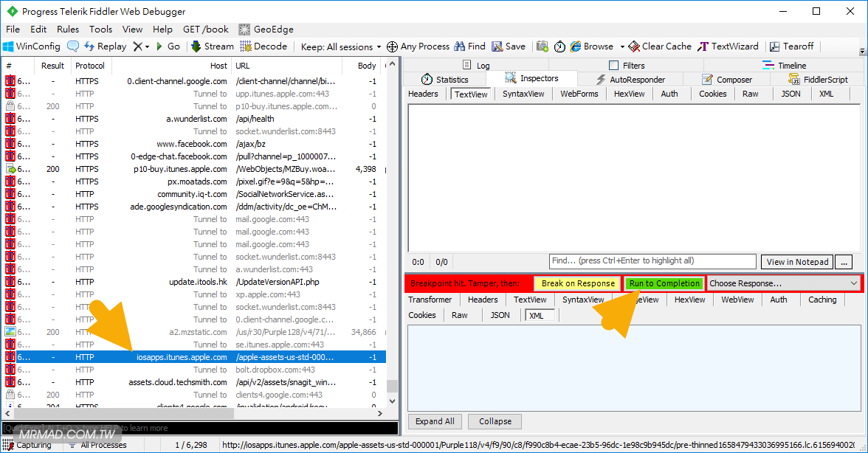Open the TextWizard tool
The image size is (868, 453).
[x=728, y=46]
